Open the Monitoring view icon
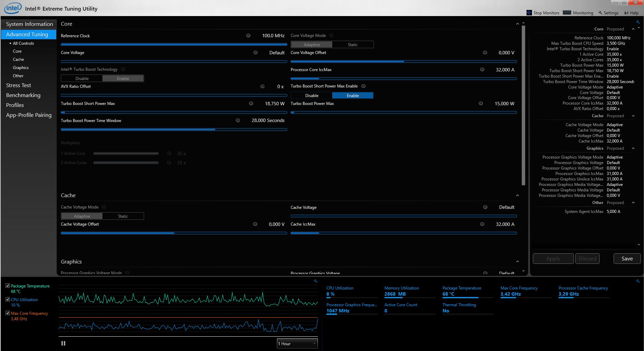The width and height of the screenshot is (644, 351). 567,13
